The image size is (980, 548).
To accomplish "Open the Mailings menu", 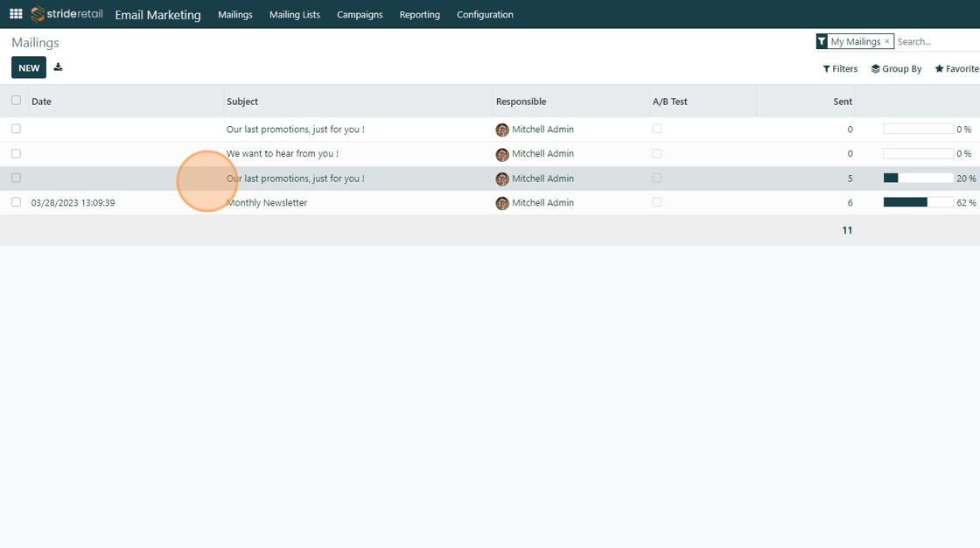I will pos(235,14).
